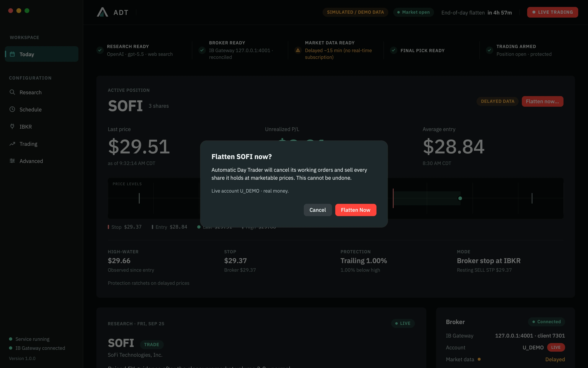Click the SIMULATED / DEMO DATA badge

click(x=355, y=12)
